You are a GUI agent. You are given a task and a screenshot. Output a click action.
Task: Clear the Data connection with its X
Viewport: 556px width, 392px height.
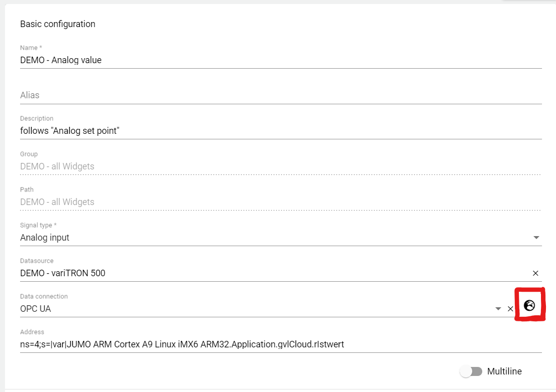click(510, 309)
